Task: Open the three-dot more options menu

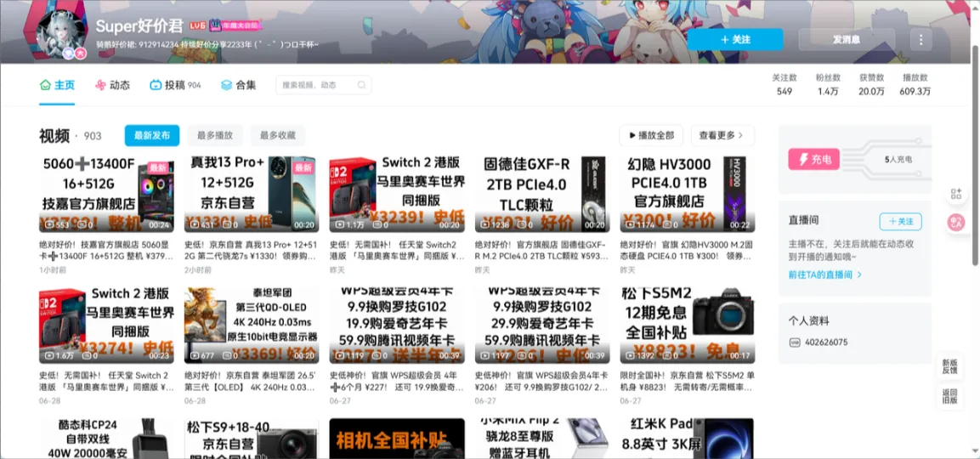Action: click(921, 39)
